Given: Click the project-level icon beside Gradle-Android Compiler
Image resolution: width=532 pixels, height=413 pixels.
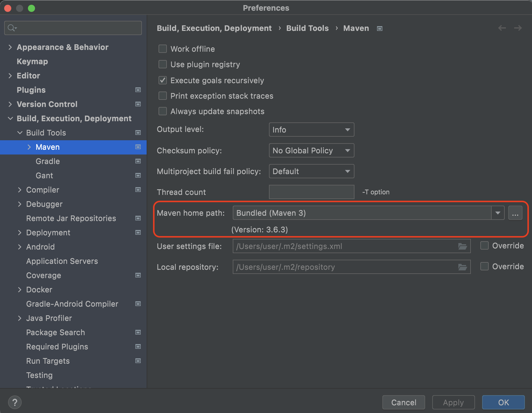Looking at the screenshot, I should 138,304.
